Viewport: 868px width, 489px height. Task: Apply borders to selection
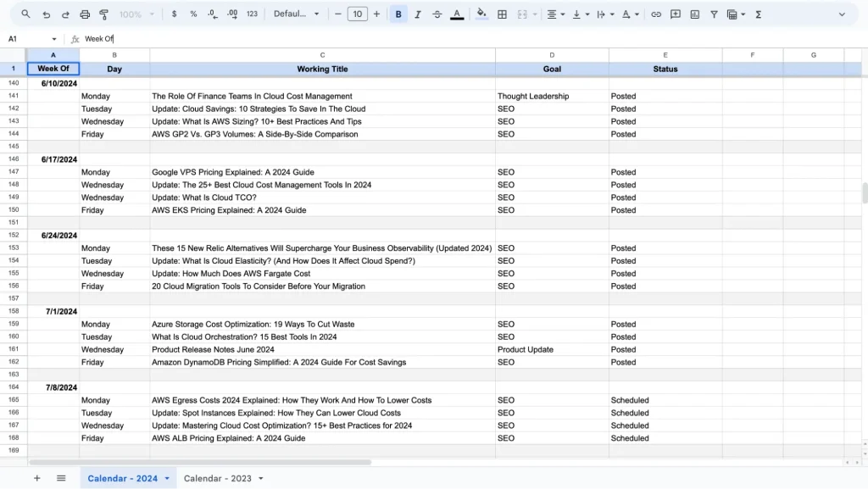point(502,14)
